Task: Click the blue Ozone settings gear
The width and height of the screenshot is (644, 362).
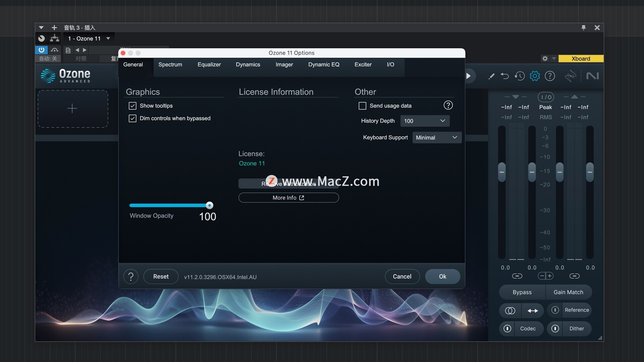Action: pos(535,76)
